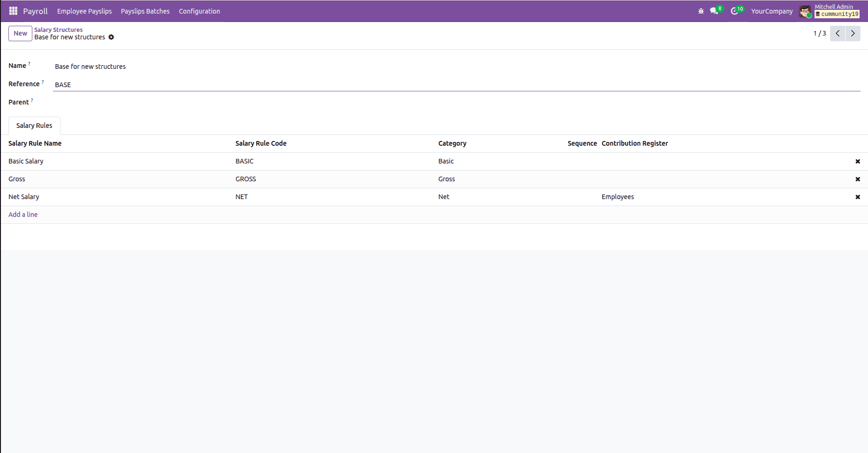Click the BASIC rule code cell

point(244,161)
